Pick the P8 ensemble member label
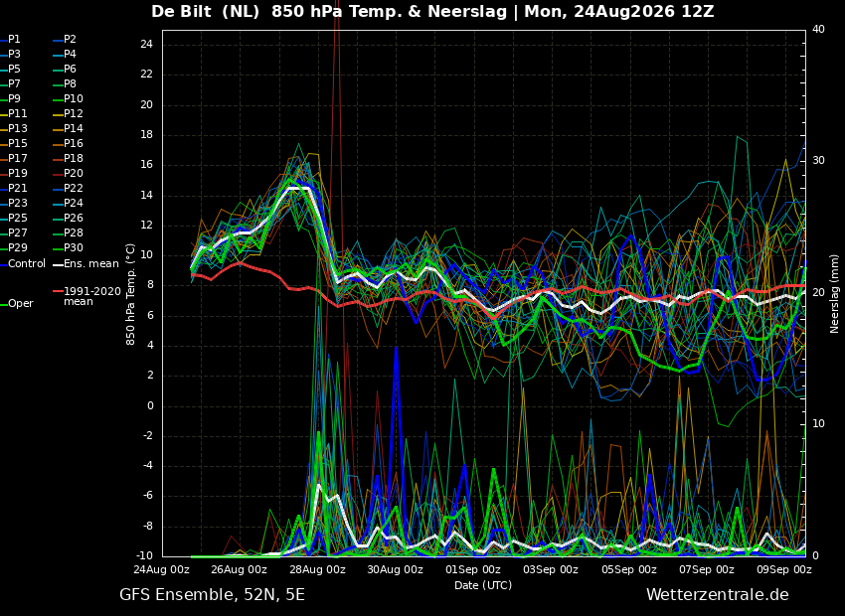845x616 pixels. [70, 84]
